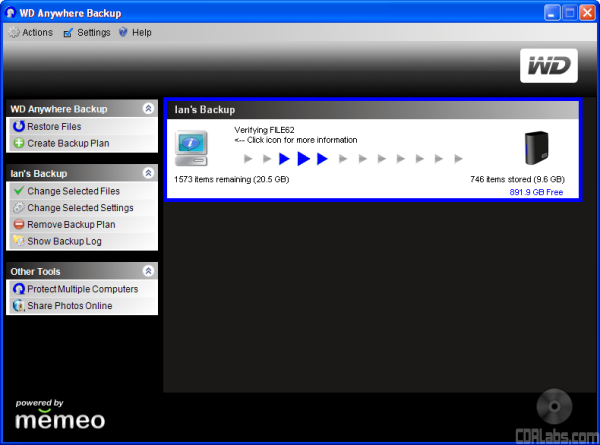600x445 pixels.
Task: Click the backup progress arrows indicator
Action: [354, 158]
